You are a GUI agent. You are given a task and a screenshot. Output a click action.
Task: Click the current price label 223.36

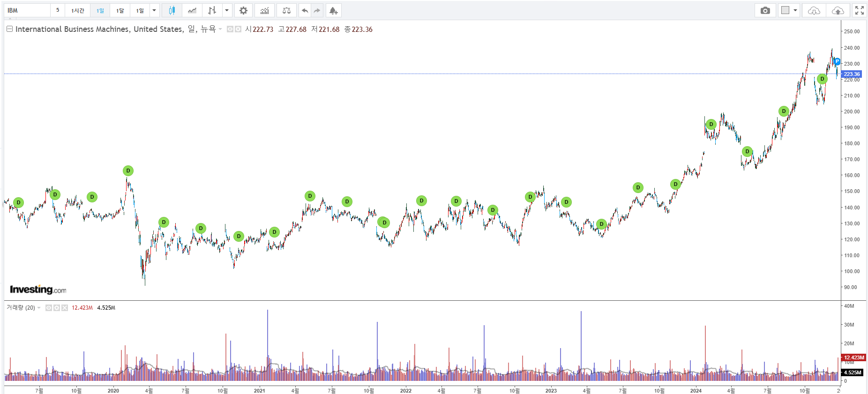click(x=852, y=74)
